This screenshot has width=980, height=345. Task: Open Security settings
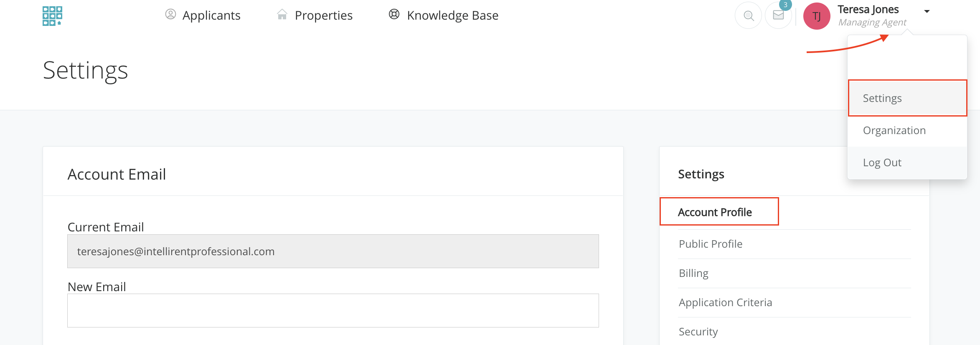(x=698, y=332)
